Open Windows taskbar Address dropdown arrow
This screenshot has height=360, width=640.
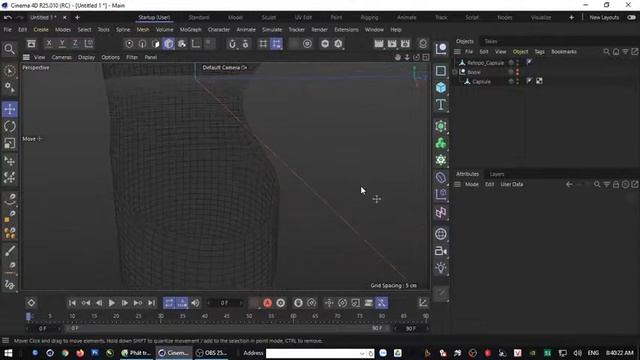pos(362,353)
